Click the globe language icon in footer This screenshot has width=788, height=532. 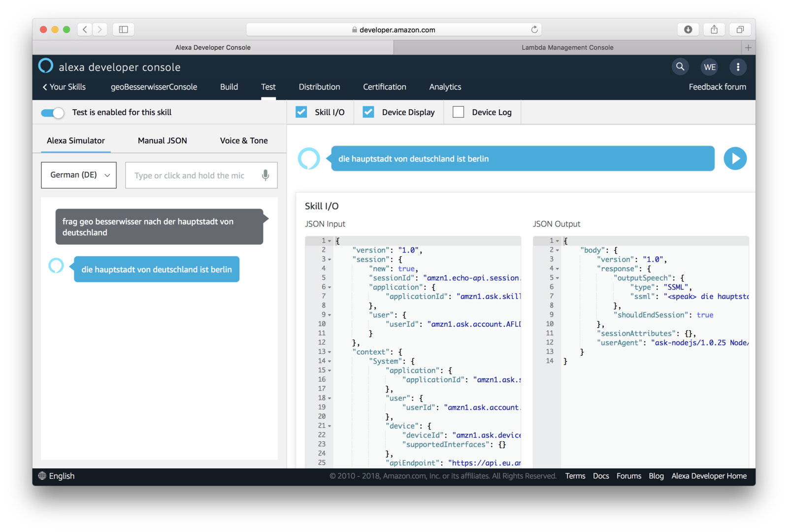[42, 476]
